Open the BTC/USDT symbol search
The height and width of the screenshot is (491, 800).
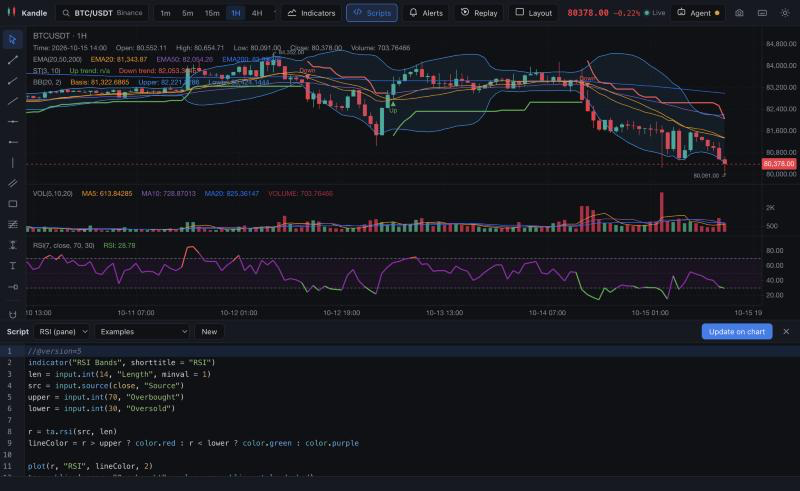pyautogui.click(x=102, y=13)
